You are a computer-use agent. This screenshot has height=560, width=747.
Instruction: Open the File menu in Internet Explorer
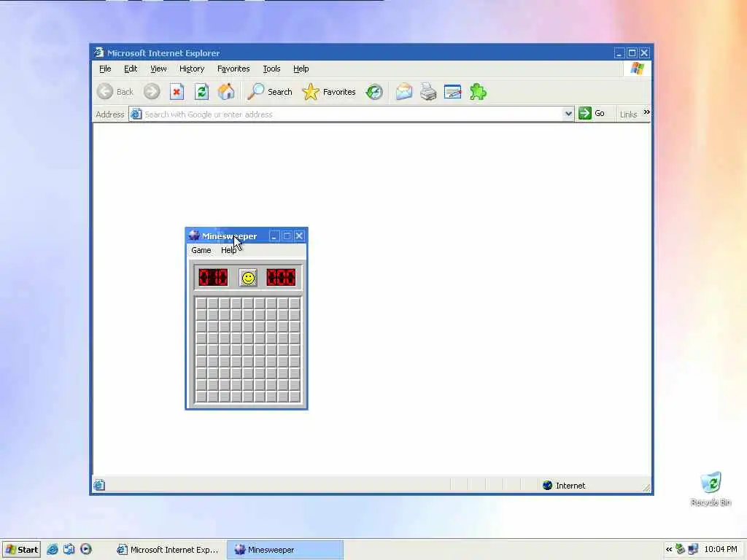click(105, 69)
